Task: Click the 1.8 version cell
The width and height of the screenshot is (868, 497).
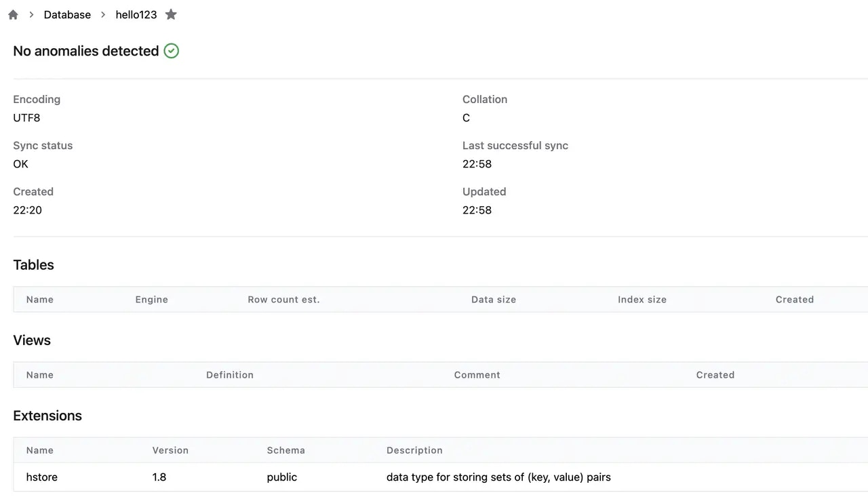Action: coord(159,477)
